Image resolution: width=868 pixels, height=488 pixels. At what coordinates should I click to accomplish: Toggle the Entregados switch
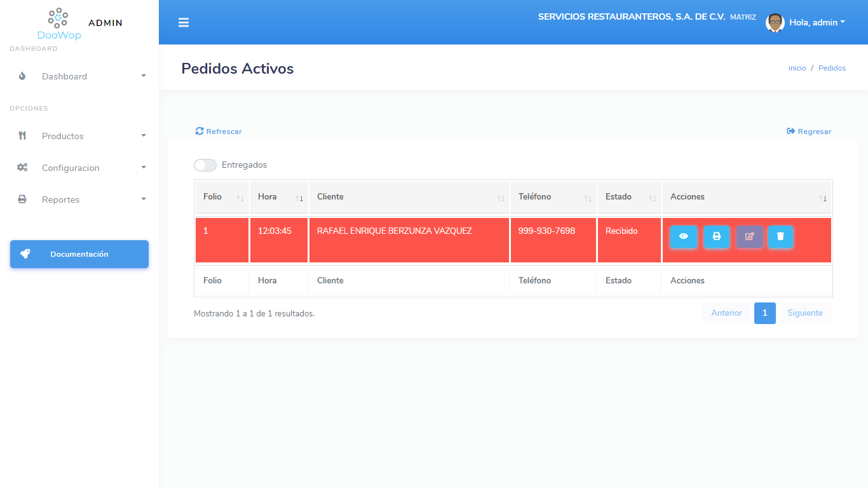205,165
